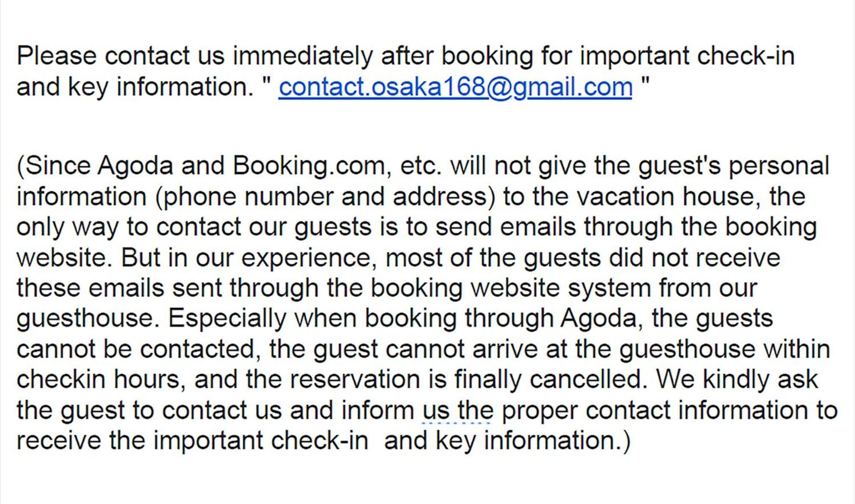The height and width of the screenshot is (504, 855).
Task: Click the phrase "We kindly ask"
Action: (x=737, y=380)
